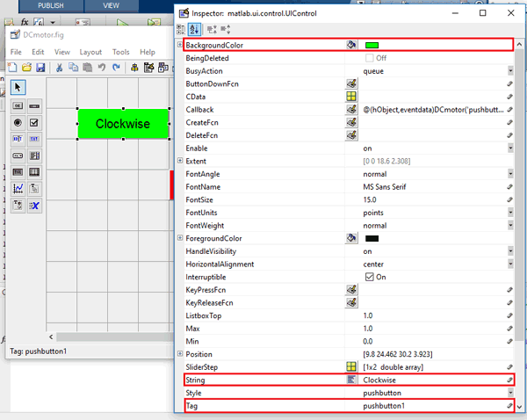Choose the Radio Button component tool
527x420 pixels.
[18, 122]
